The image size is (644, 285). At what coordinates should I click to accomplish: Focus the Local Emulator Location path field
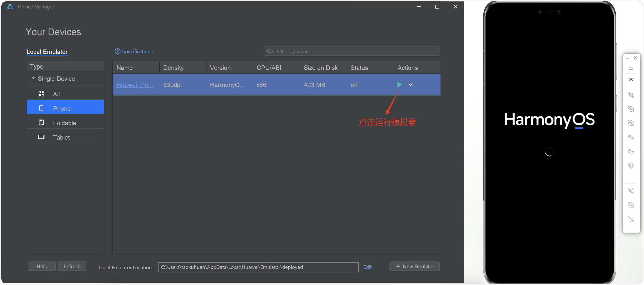[x=258, y=267]
